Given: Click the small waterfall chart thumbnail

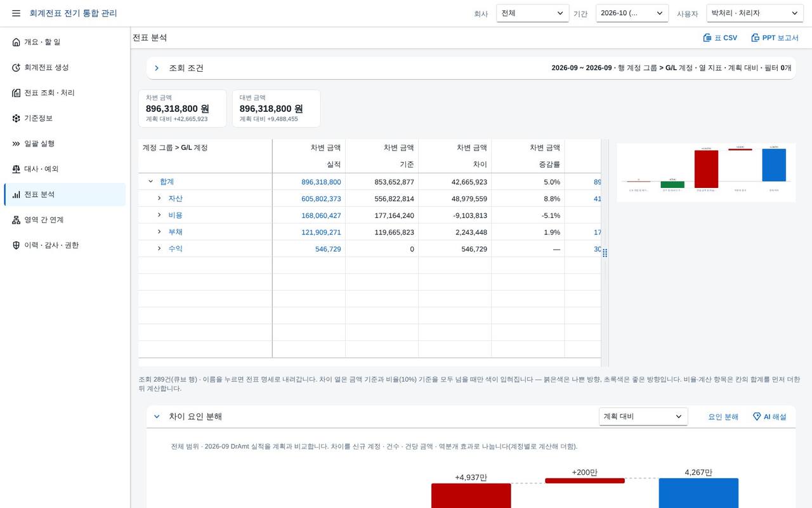Looking at the screenshot, I should [x=706, y=172].
